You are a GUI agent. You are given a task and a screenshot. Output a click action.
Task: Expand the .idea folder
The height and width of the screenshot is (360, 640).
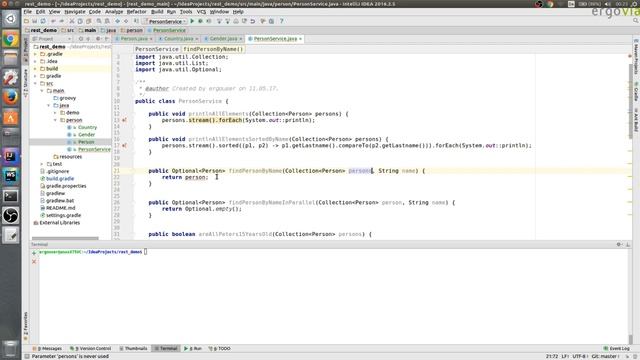click(36, 61)
